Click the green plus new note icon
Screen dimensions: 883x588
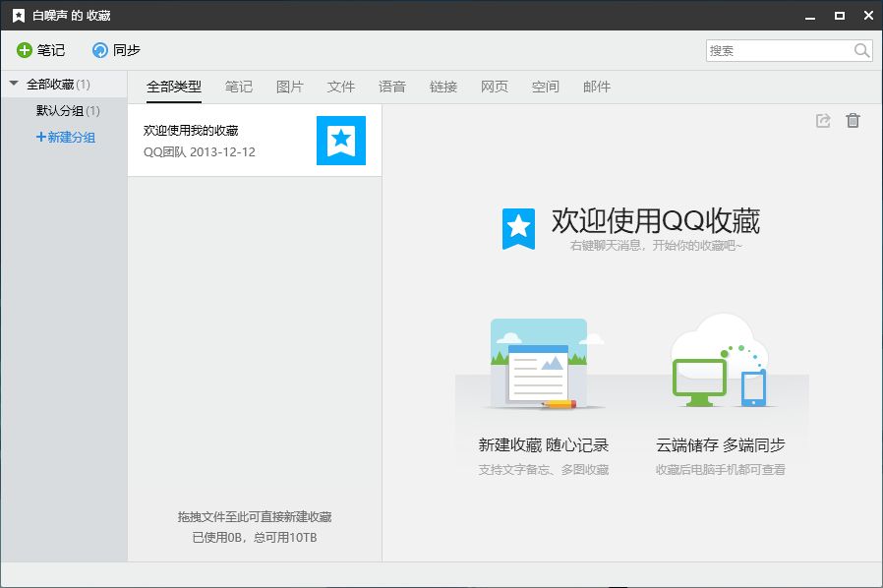click(x=25, y=50)
